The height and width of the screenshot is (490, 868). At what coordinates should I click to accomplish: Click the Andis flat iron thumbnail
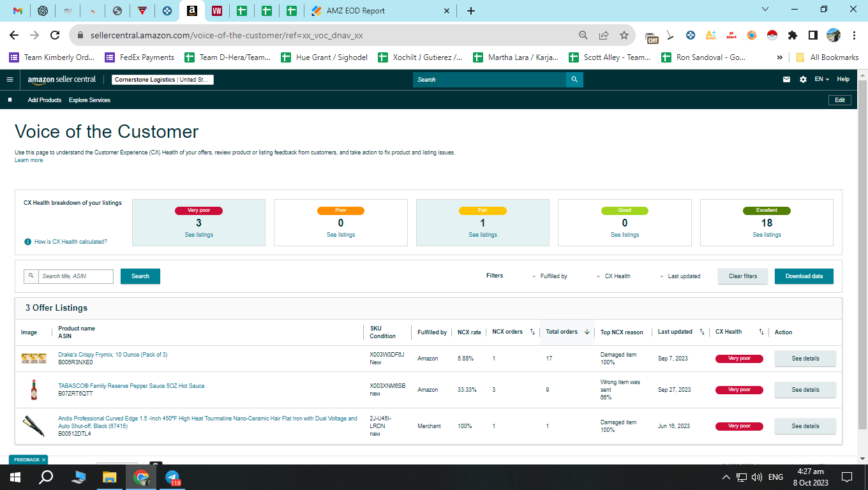tap(34, 426)
